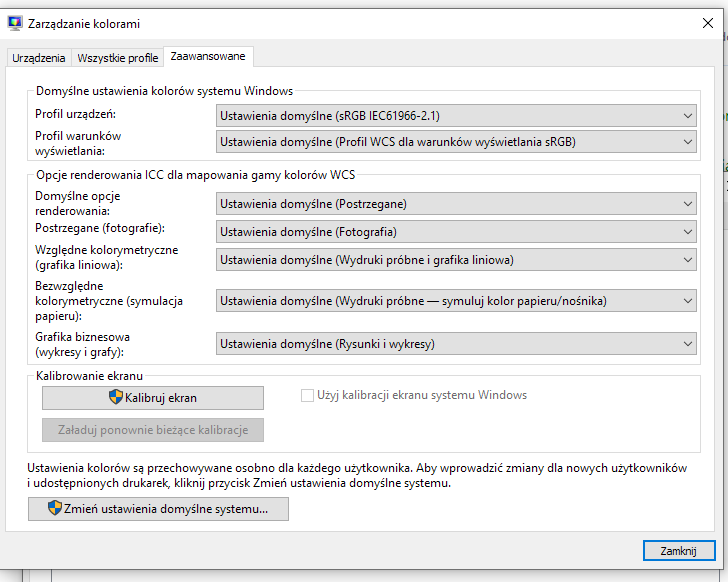
Task: Click the Profil warunków wyświetlania label
Action: (78, 143)
